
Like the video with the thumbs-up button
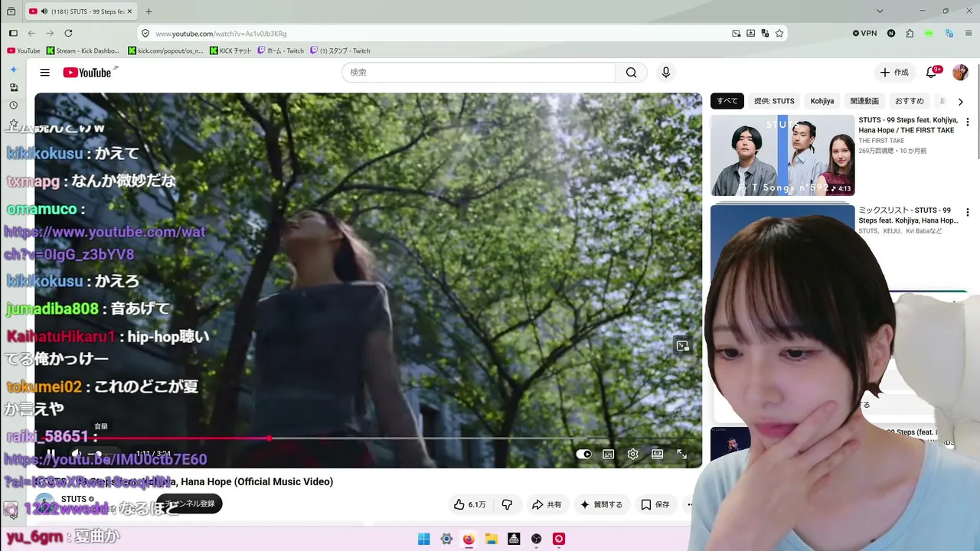tap(470, 504)
